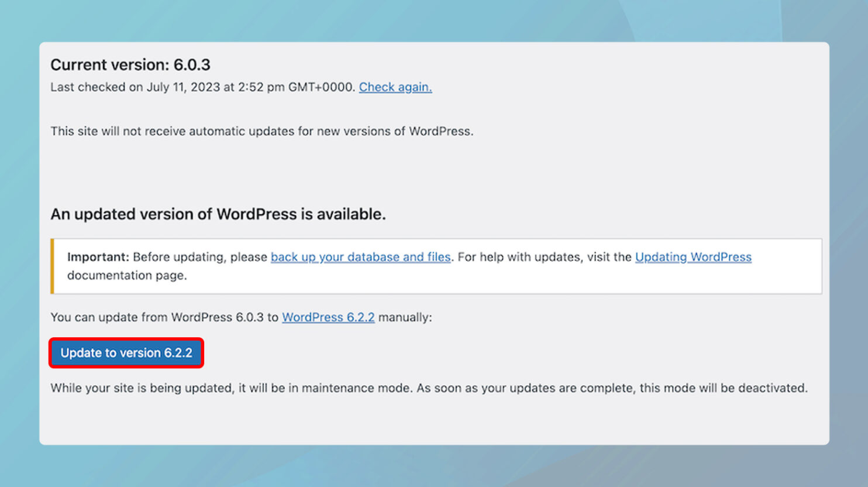Click the bold Important: label
Viewport: 868px width, 487px height.
click(x=98, y=257)
